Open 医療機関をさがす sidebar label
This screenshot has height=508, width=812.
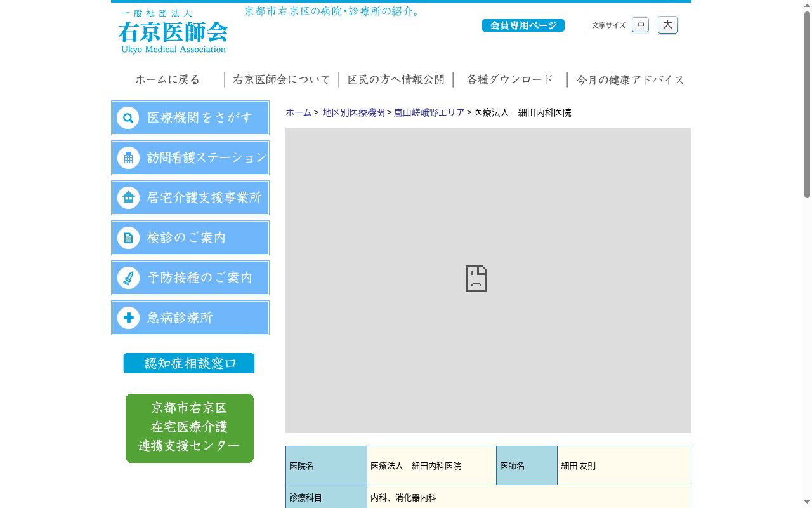(x=200, y=117)
